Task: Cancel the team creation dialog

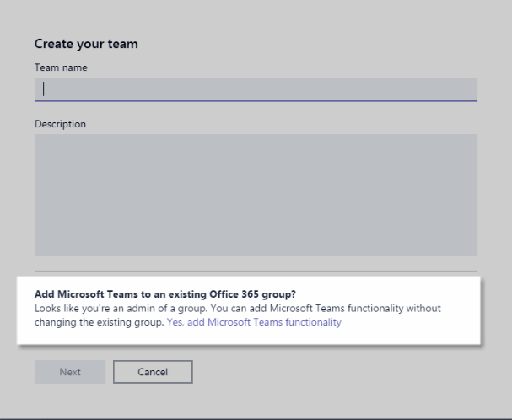Action: [x=153, y=372]
